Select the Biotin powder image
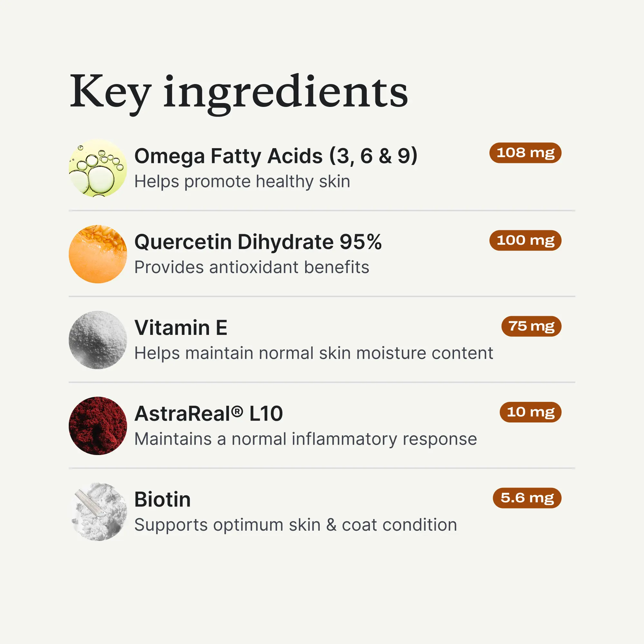Image resolution: width=644 pixels, height=644 pixels. point(99,511)
